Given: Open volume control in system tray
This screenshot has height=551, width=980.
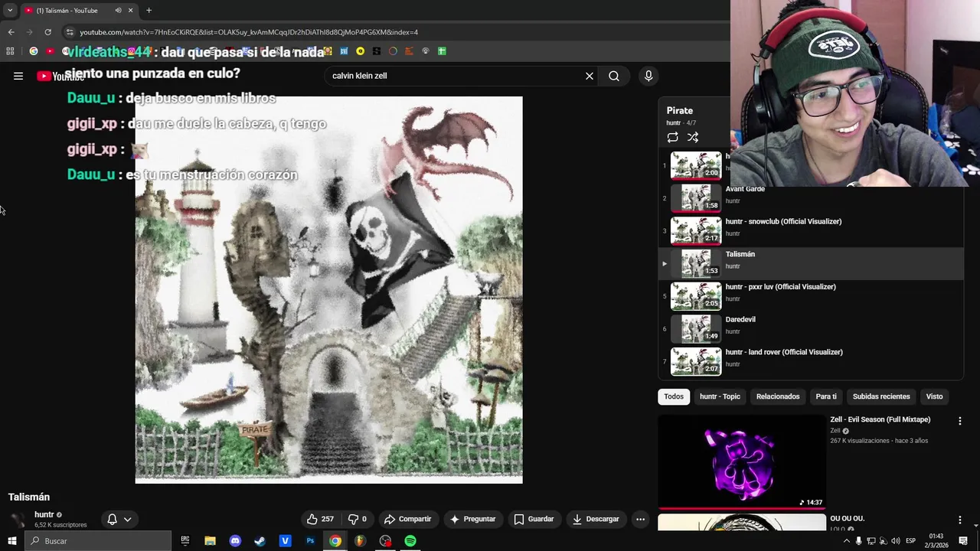Looking at the screenshot, I should click(x=895, y=541).
